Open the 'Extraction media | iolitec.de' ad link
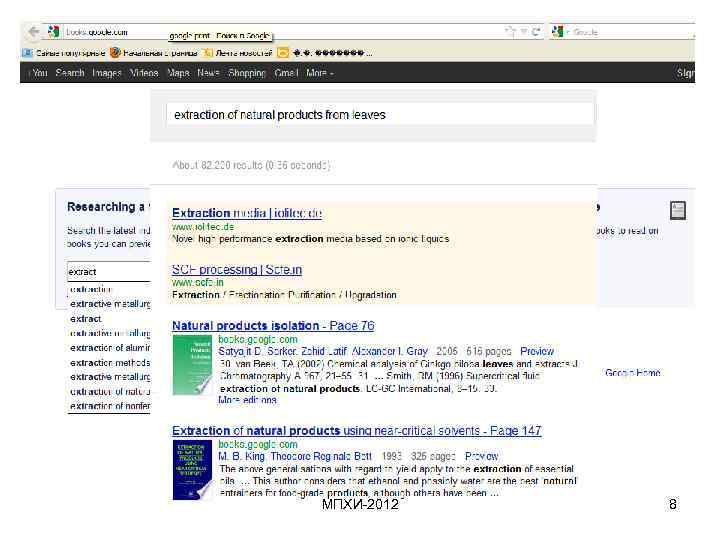The width and height of the screenshot is (720, 540). tap(247, 213)
